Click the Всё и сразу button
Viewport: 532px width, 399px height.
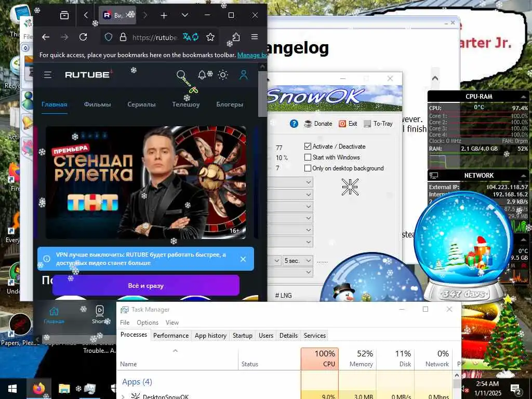146,286
